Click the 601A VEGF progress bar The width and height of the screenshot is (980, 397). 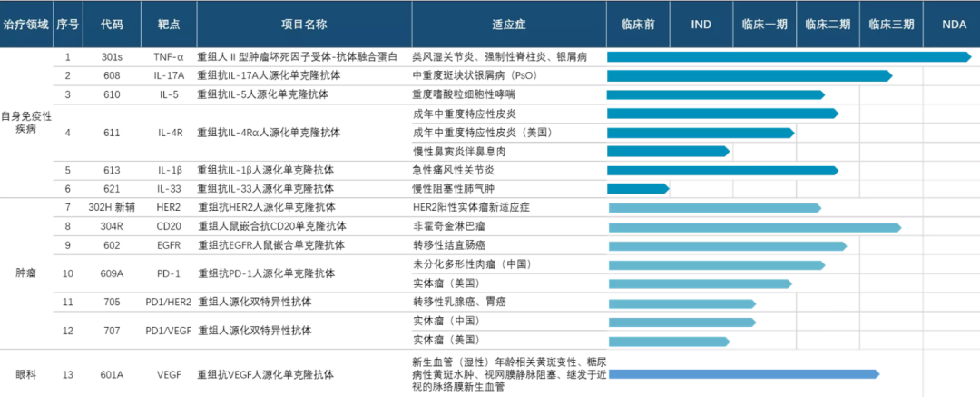[742, 374]
